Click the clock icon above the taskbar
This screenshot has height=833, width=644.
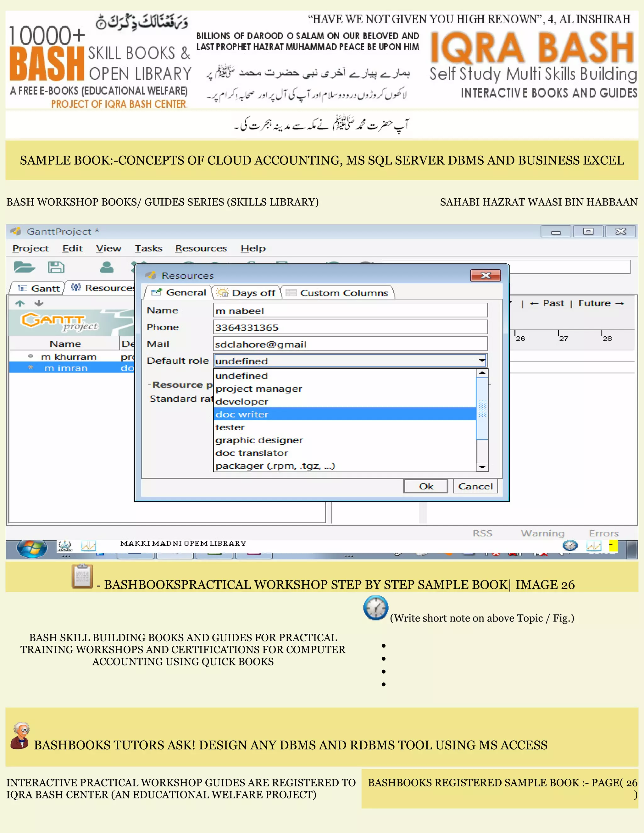click(x=570, y=545)
